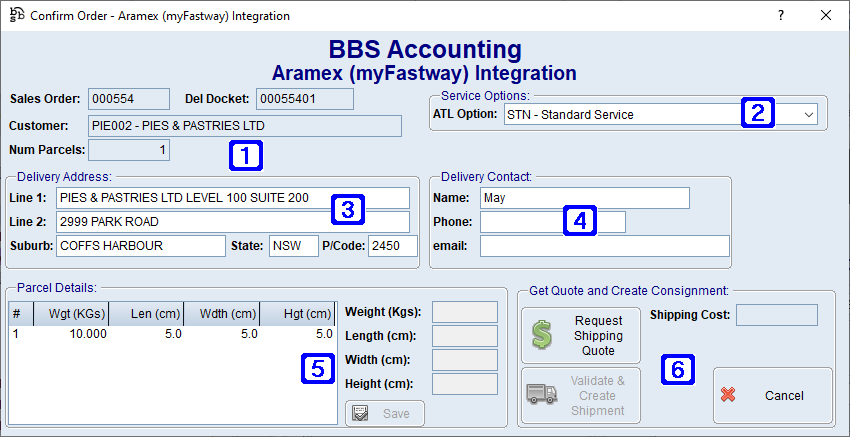This screenshot has width=850, height=437.
Task: Close the Confirm Order dialog window
Action: click(826, 15)
